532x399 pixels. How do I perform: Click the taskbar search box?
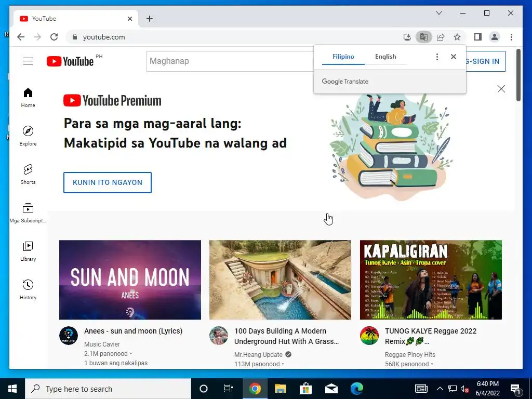click(x=108, y=389)
